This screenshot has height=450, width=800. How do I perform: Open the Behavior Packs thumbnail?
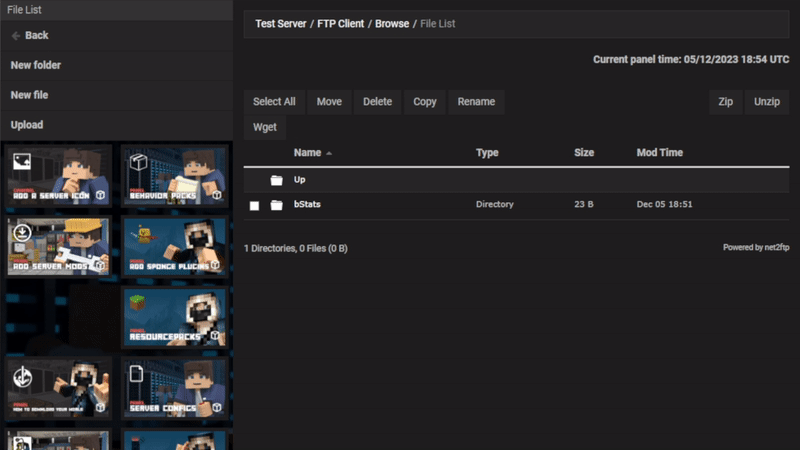pyautogui.click(x=174, y=176)
